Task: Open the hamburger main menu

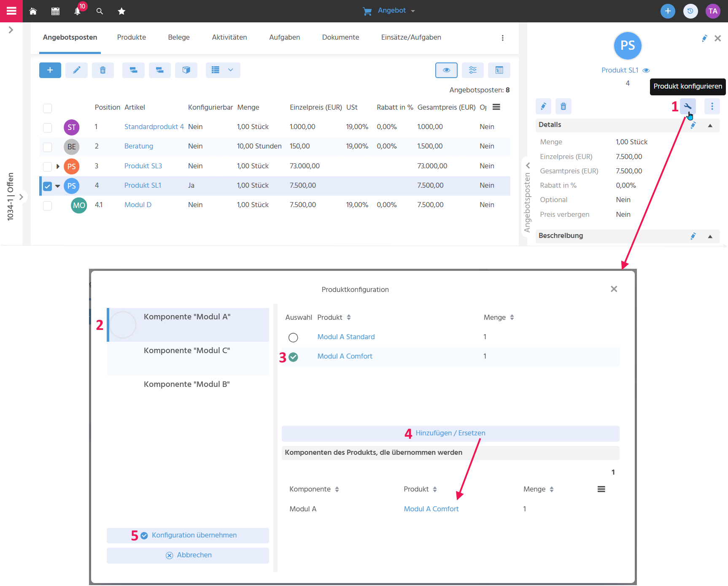Action: tap(11, 11)
